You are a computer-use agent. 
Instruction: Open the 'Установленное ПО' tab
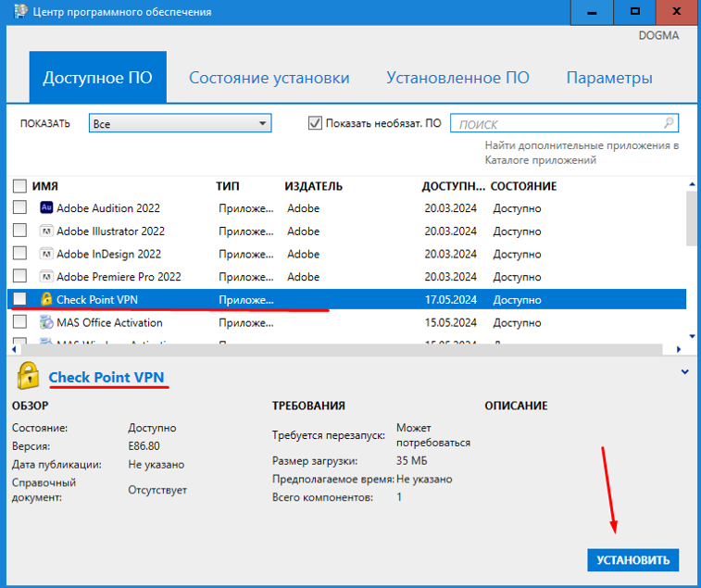click(x=457, y=78)
